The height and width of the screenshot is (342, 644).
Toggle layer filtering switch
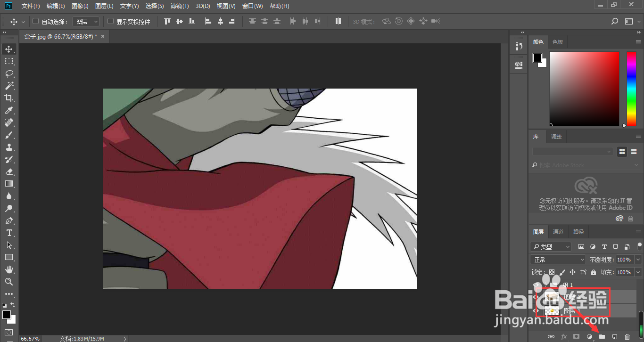coord(639,245)
